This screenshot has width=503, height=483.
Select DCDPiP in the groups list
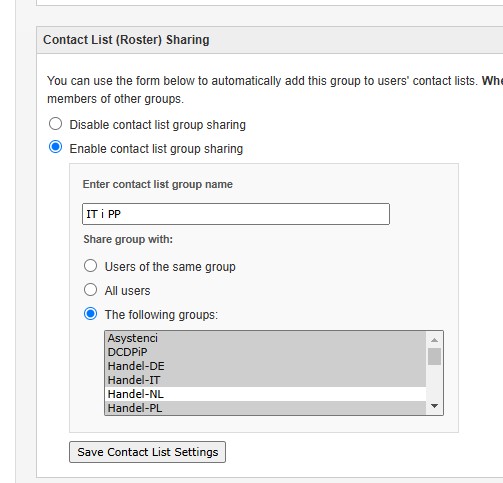click(x=265, y=352)
